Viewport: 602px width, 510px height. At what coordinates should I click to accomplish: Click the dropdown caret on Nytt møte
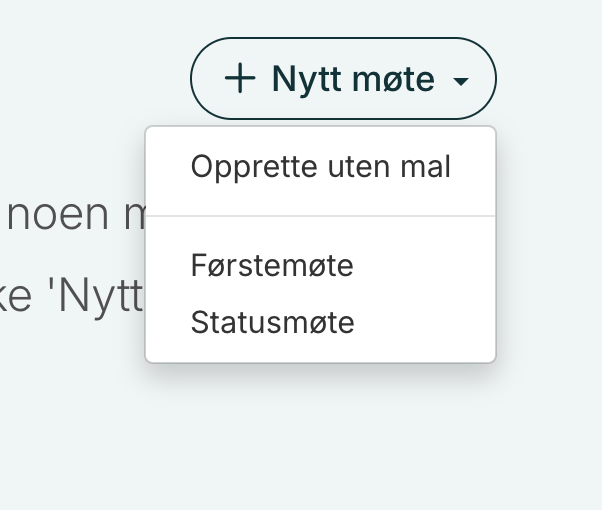[461, 80]
